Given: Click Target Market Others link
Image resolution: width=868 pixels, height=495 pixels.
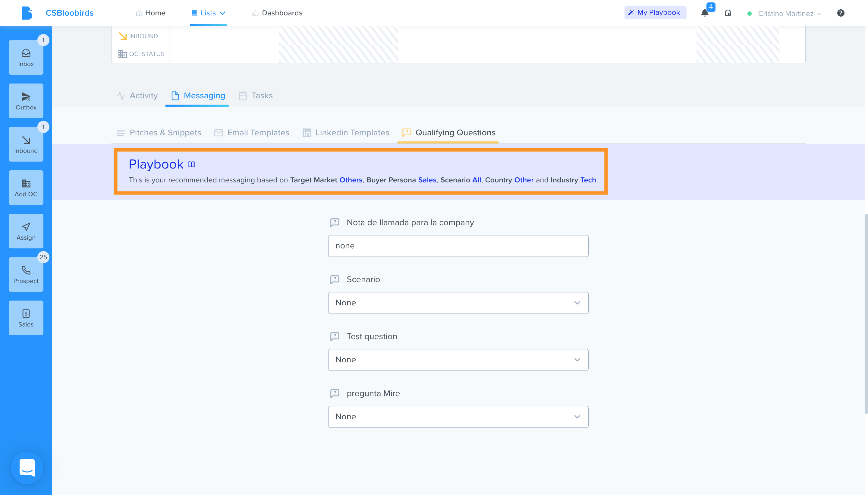Looking at the screenshot, I should point(351,180).
